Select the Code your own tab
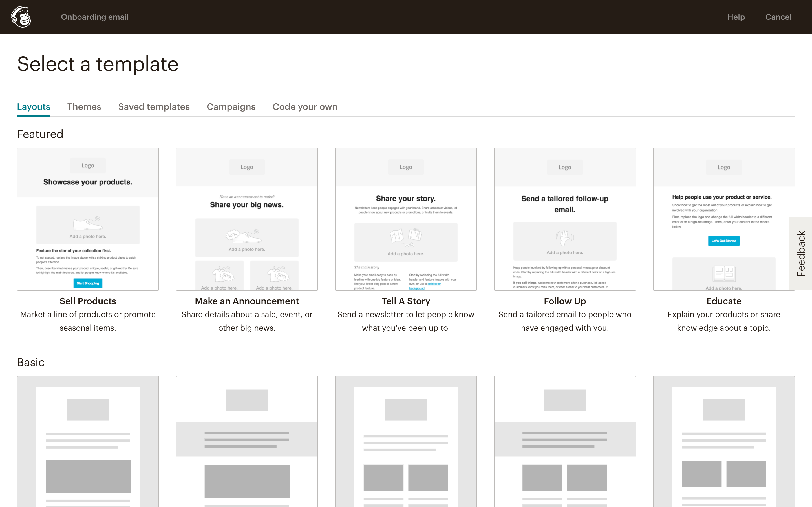 click(305, 107)
